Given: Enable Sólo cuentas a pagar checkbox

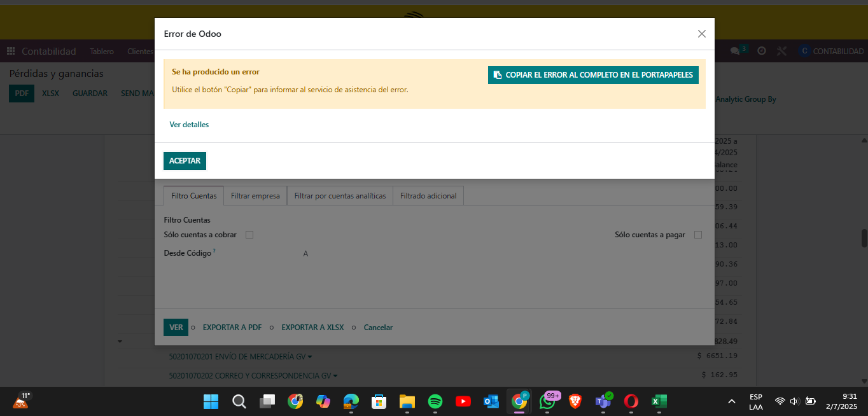Looking at the screenshot, I should (x=698, y=235).
